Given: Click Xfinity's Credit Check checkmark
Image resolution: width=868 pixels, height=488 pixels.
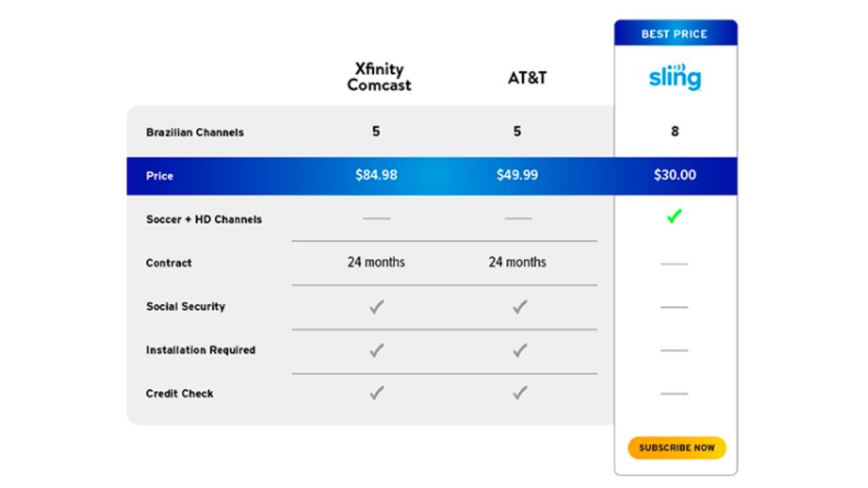Looking at the screenshot, I should point(376,393).
